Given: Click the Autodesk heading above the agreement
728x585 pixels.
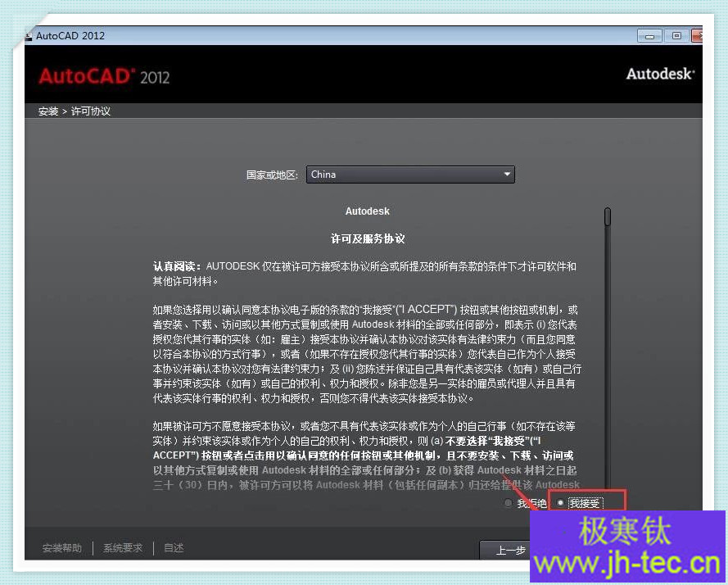Looking at the screenshot, I should coord(367,211).
